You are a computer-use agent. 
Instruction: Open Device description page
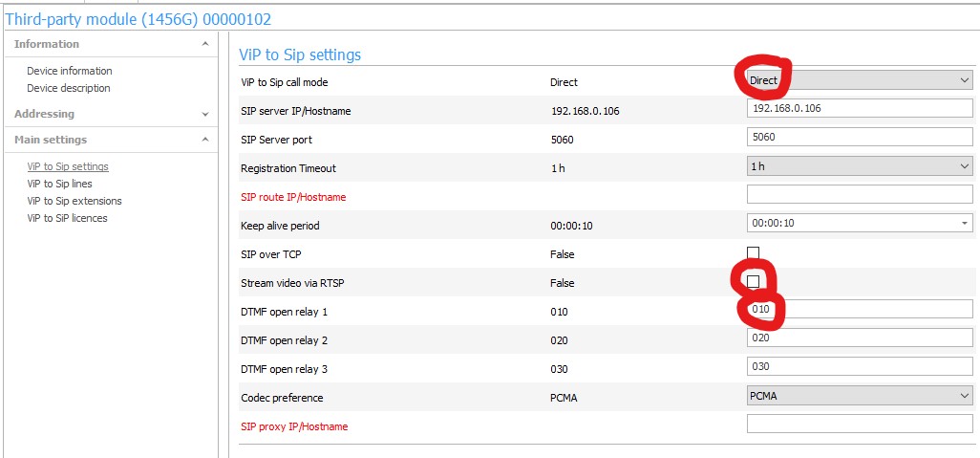point(68,88)
